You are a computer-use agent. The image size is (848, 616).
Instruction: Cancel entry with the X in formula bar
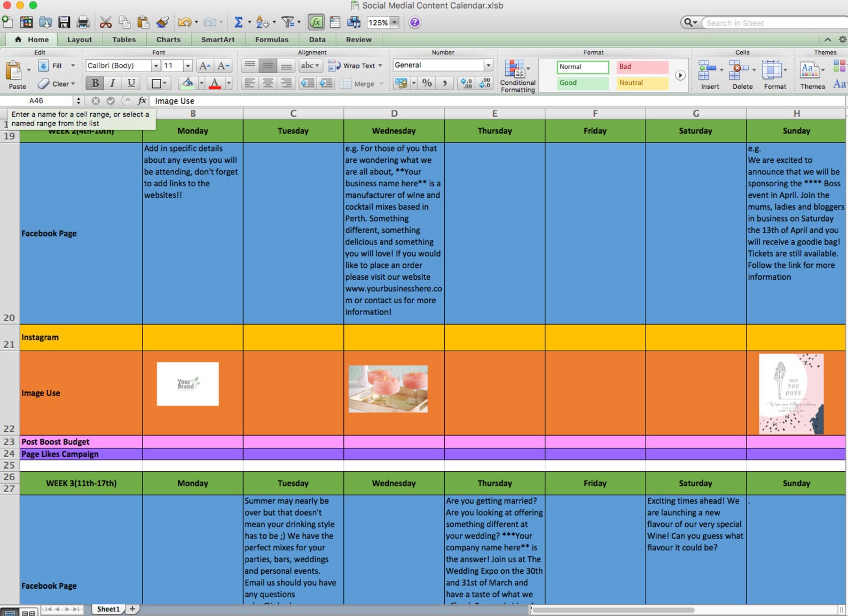pos(96,100)
